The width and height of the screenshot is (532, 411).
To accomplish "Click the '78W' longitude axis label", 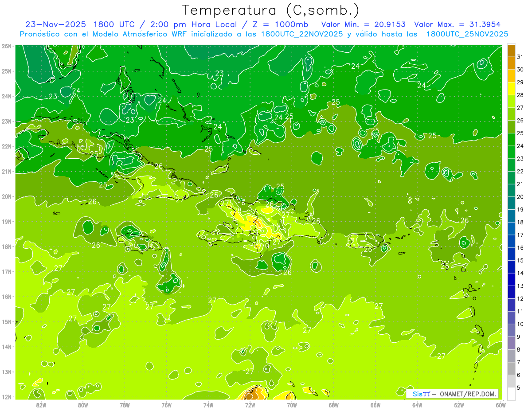I will click(x=125, y=405).
